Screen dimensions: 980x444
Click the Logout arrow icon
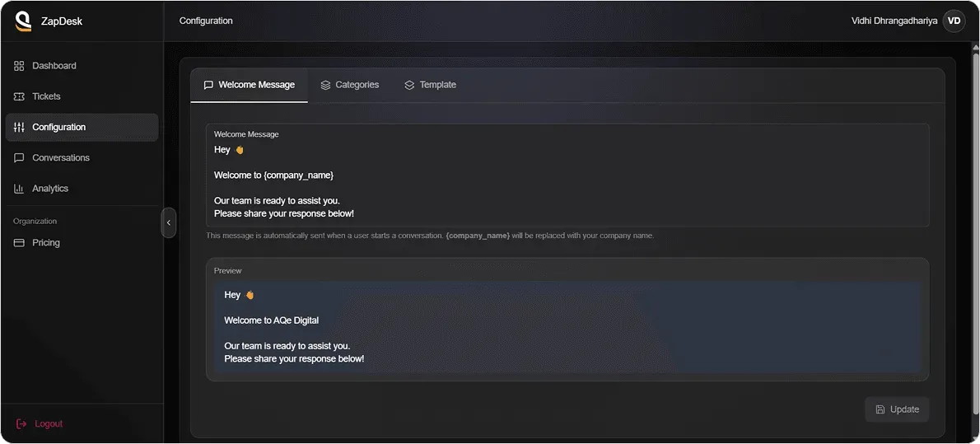click(x=21, y=424)
